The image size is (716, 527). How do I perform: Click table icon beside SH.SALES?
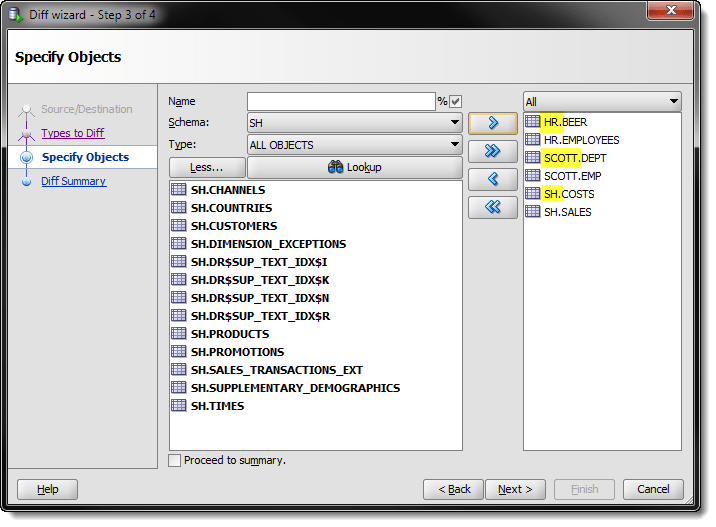(x=532, y=211)
